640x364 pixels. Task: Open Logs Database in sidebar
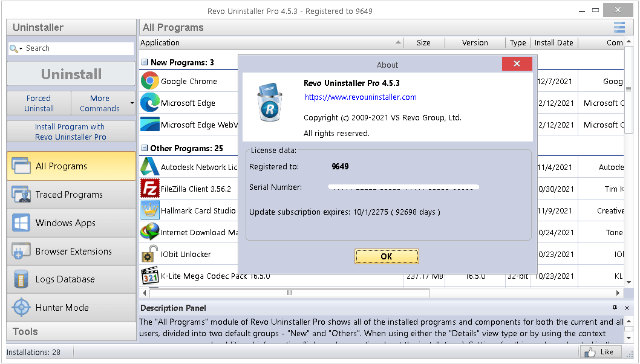71,279
